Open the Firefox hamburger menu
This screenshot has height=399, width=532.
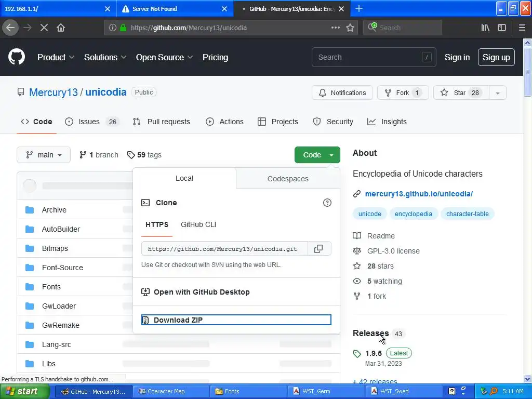coord(522,28)
